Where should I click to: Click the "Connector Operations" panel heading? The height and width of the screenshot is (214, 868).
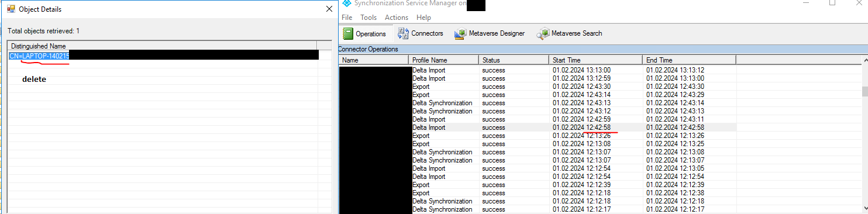coord(368,49)
